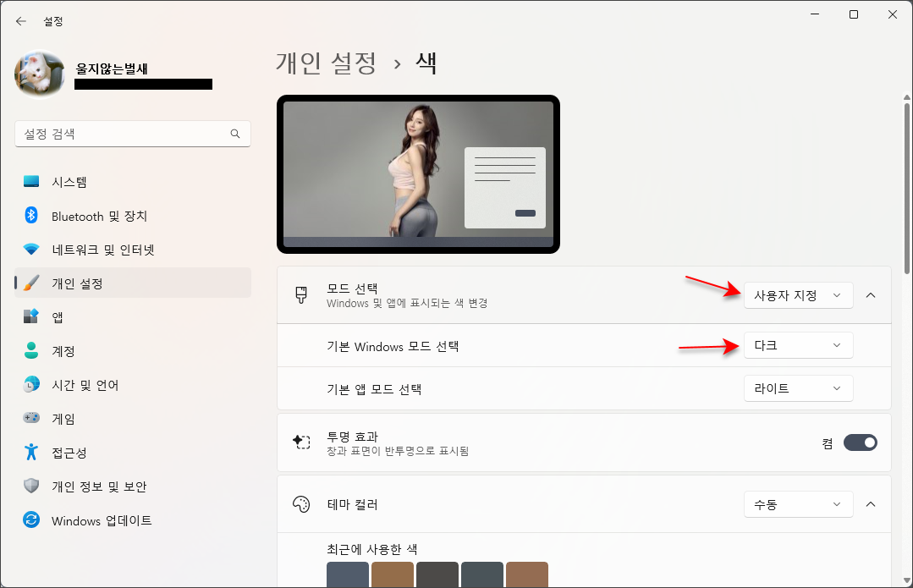Click the 기본 앱 모드 선택 label

coord(374,389)
